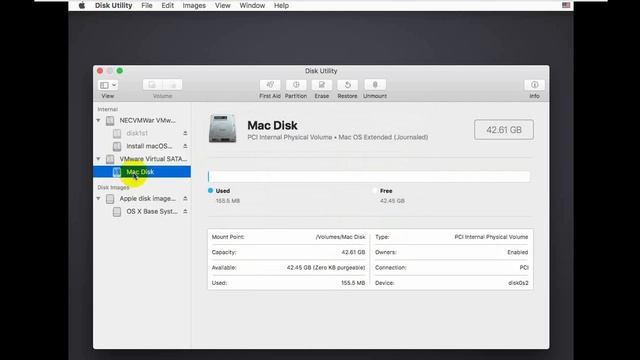Collapse the NECVMWar VMware disk tree
The height and width of the screenshot is (360, 640).
[98, 120]
